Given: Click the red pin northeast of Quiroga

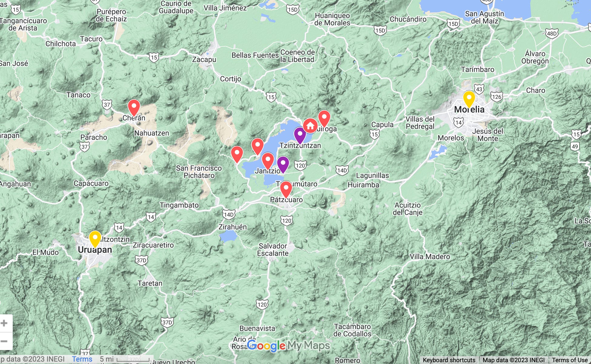Looking at the screenshot, I should [324, 117].
